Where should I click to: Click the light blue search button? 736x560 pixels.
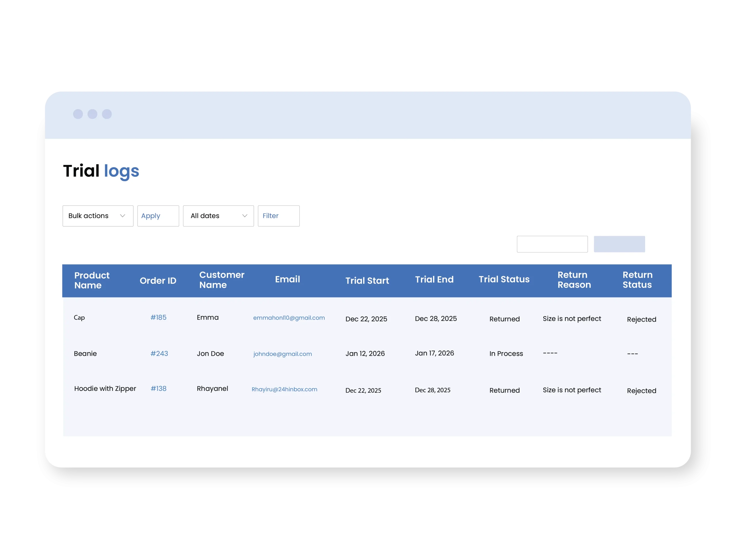click(619, 244)
